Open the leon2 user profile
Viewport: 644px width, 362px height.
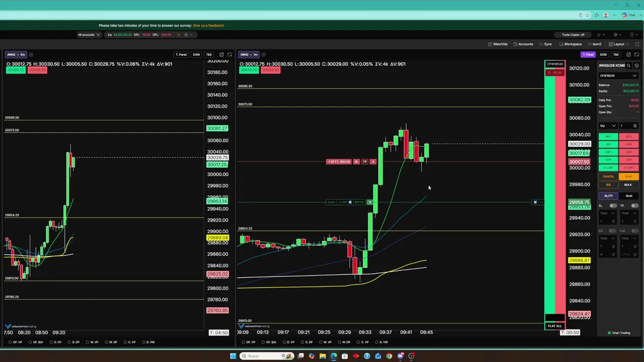click(x=594, y=44)
